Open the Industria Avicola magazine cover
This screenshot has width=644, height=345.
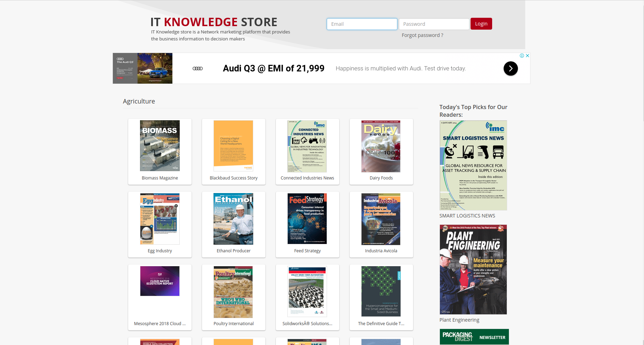pos(381,219)
